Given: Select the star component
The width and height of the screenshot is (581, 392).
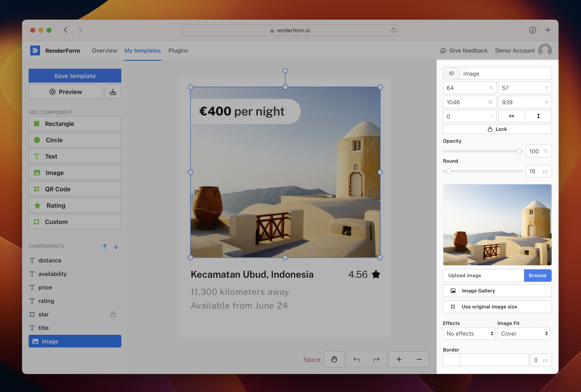Looking at the screenshot, I should (x=75, y=314).
